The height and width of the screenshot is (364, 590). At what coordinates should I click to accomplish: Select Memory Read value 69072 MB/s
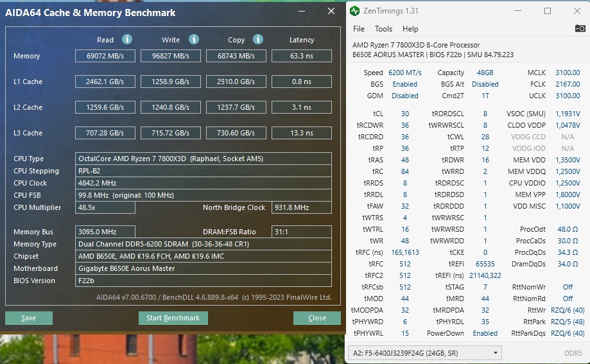[105, 56]
